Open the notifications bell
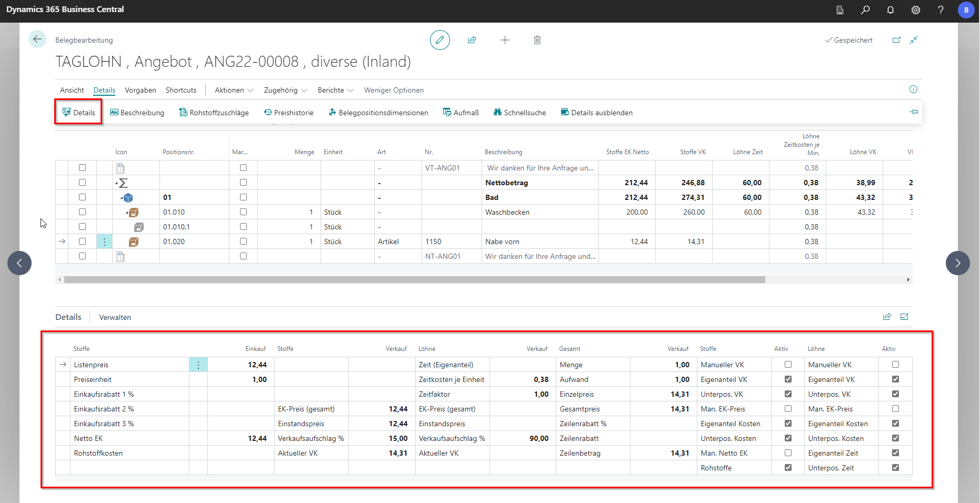This screenshot has height=503, width=980. tap(890, 10)
